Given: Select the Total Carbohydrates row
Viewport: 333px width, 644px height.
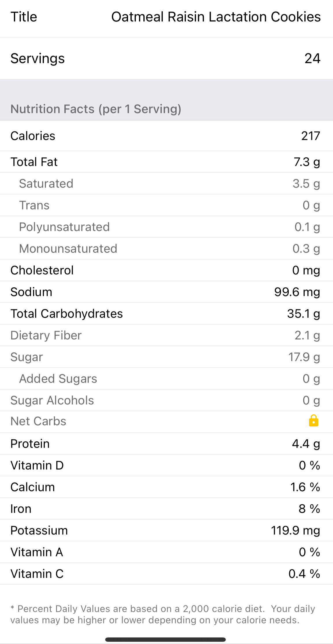Looking at the screenshot, I should pos(166,314).
